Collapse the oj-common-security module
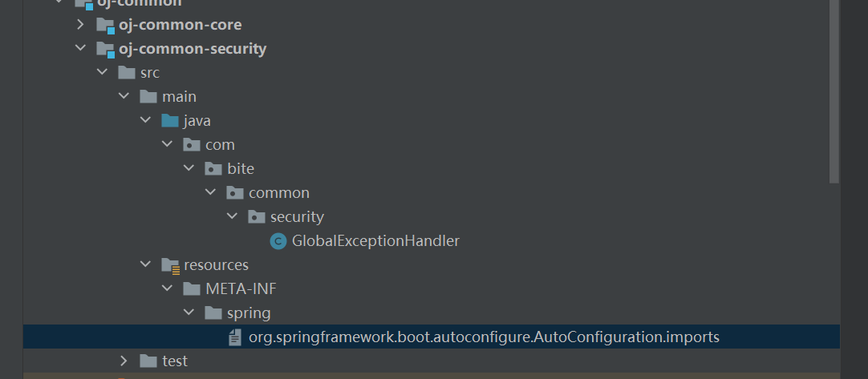Screen dimensions: 868x379 pyautogui.click(x=80, y=48)
